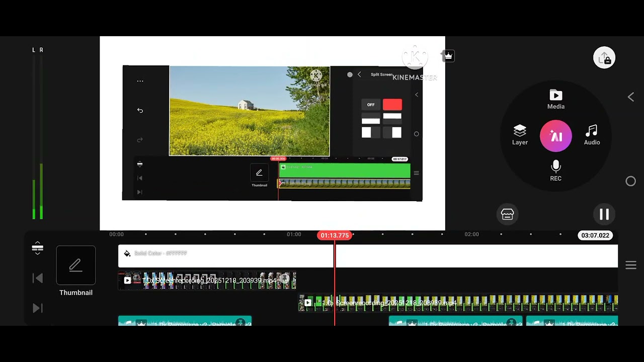
Task: Click the canola field video preview
Action: [x=250, y=111]
